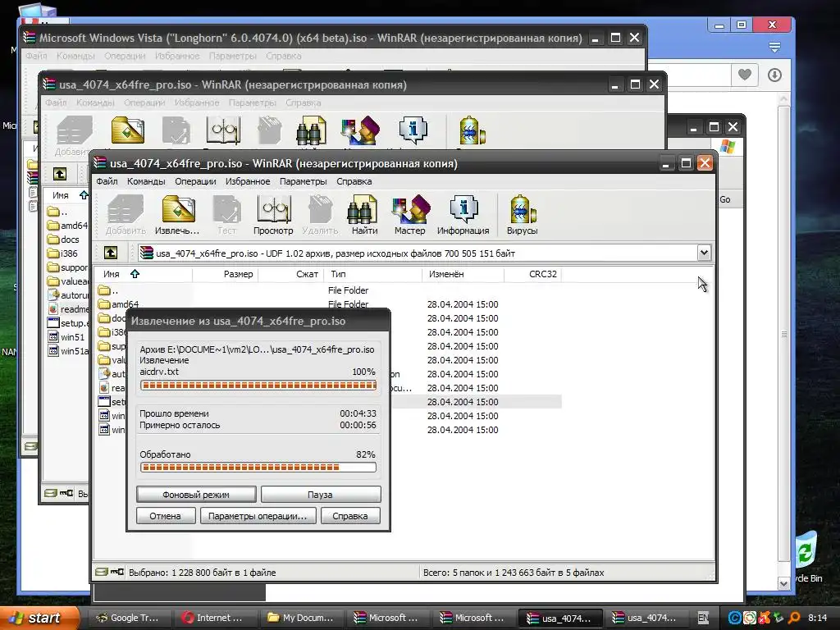Click the Добавить (Add) toolbar icon in front WinRAR
The image size is (840, 630).
126,215
